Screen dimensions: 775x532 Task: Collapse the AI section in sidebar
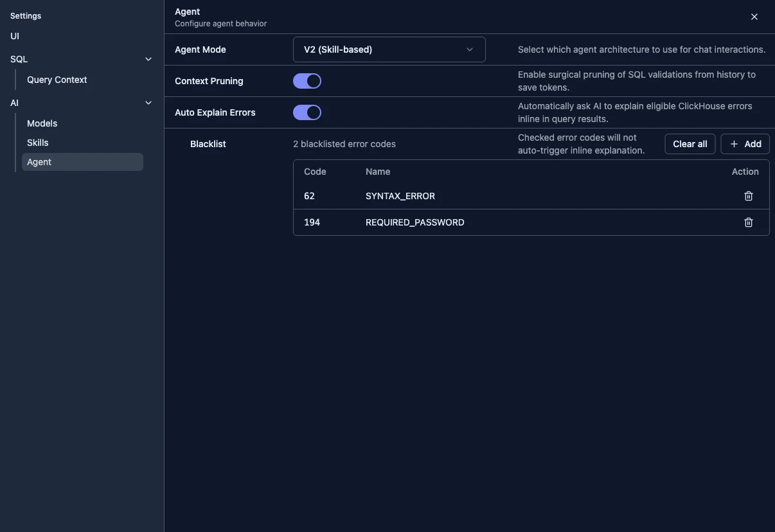tap(147, 102)
